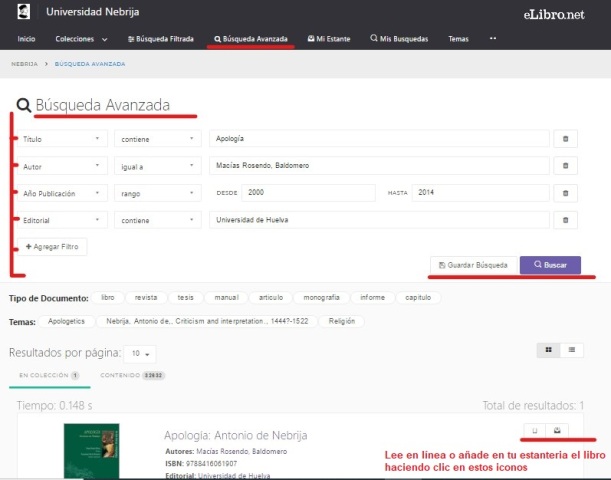Select the En Colección tab
This screenshot has height=480, width=611.
(x=49, y=375)
